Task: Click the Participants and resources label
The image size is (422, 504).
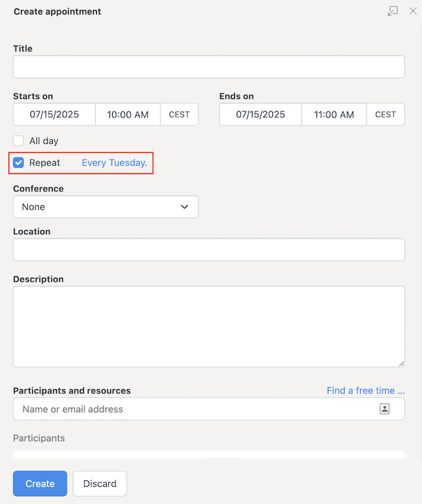Action: [72, 391]
